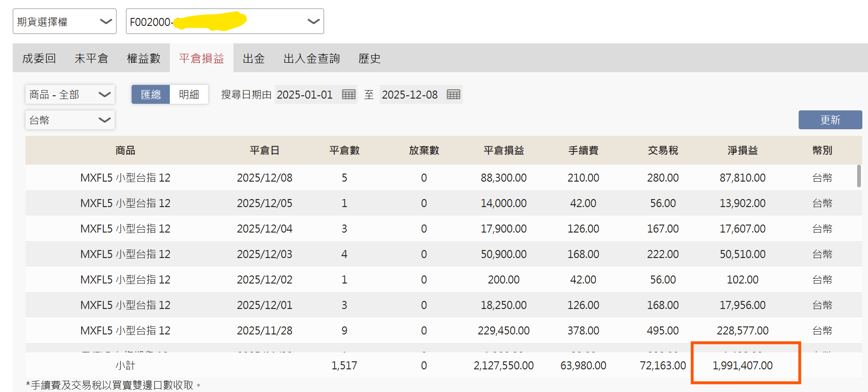Expand the F002000 account number dropdown

225,21
